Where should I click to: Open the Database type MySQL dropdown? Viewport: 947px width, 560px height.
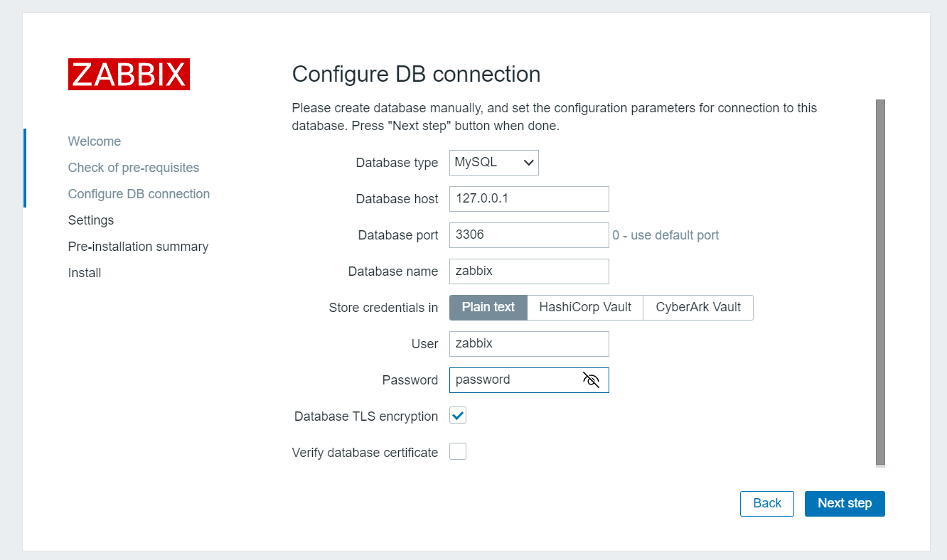[494, 162]
